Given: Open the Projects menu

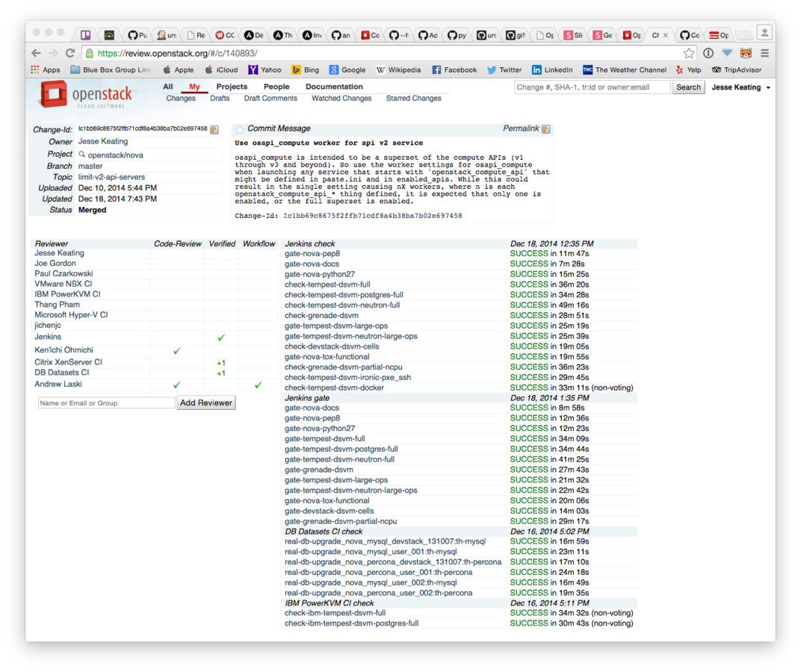Looking at the screenshot, I should pos(232,87).
